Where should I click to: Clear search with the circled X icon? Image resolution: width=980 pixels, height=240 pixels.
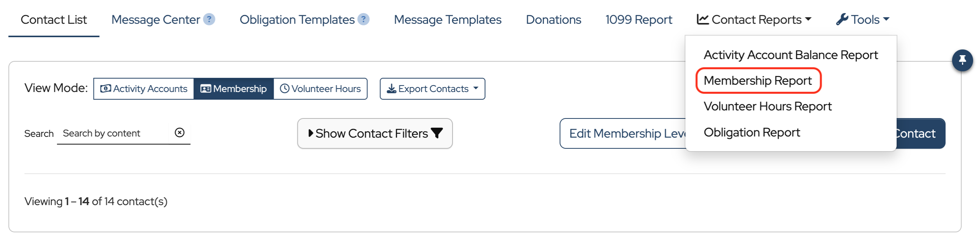pos(180,133)
